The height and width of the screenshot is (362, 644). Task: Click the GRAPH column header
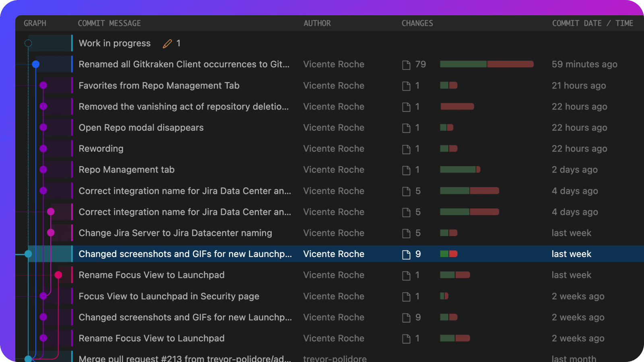click(35, 23)
